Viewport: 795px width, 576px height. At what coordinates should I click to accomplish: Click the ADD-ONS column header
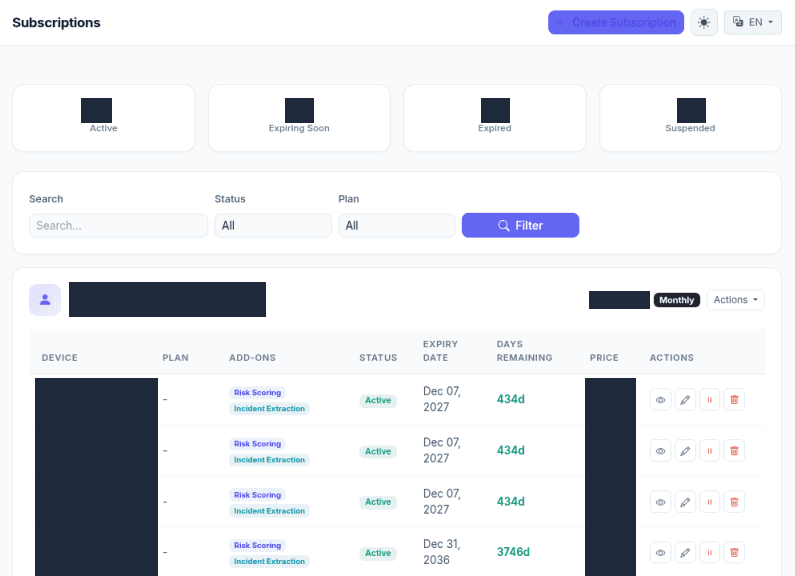[252, 357]
